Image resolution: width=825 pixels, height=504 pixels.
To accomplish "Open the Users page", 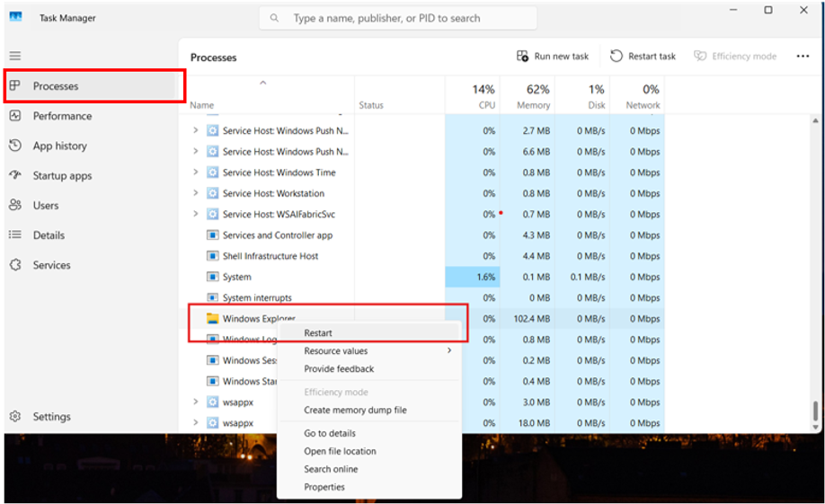I will pyautogui.click(x=92, y=205).
